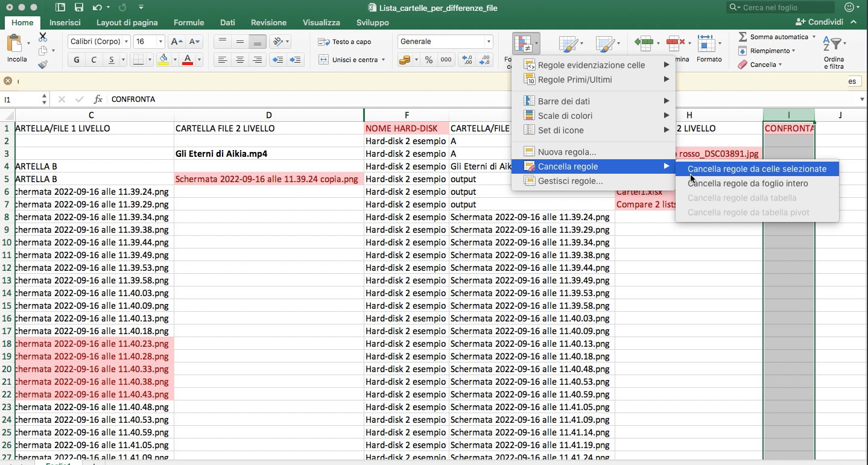This screenshot has width=868, height=465.
Task: Toggle center text horizontally
Action: tap(240, 60)
